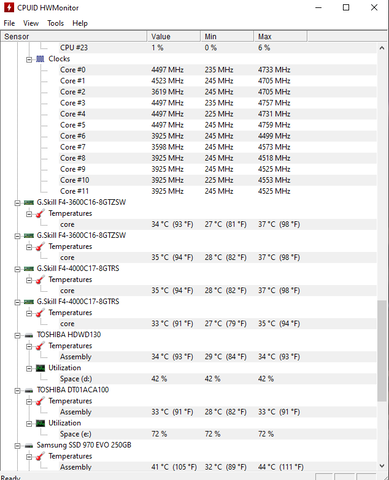Click the TOSHIBA HDWD130 drive icon
Screen dimensions: 389x480
pos(29,335)
